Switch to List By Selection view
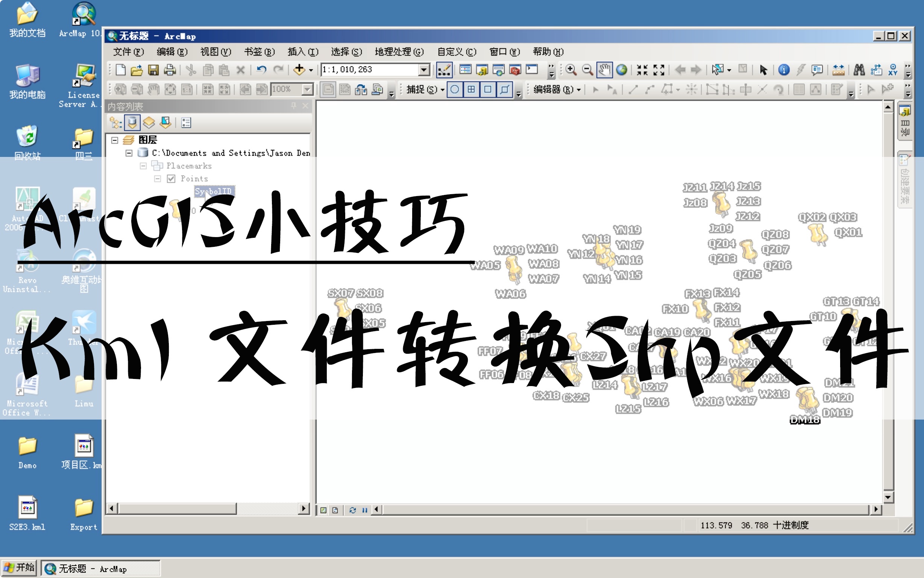Viewport: 924px width, 578px height. pos(165,123)
